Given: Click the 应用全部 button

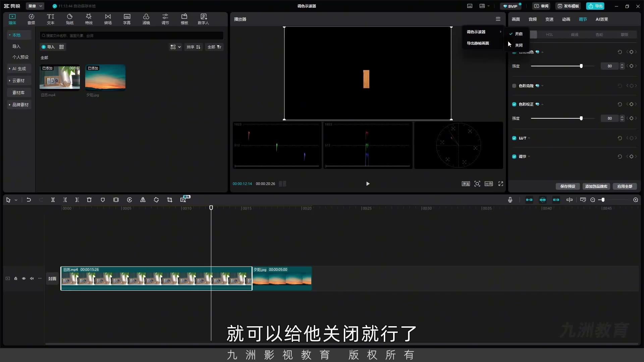Looking at the screenshot, I should coord(625,186).
